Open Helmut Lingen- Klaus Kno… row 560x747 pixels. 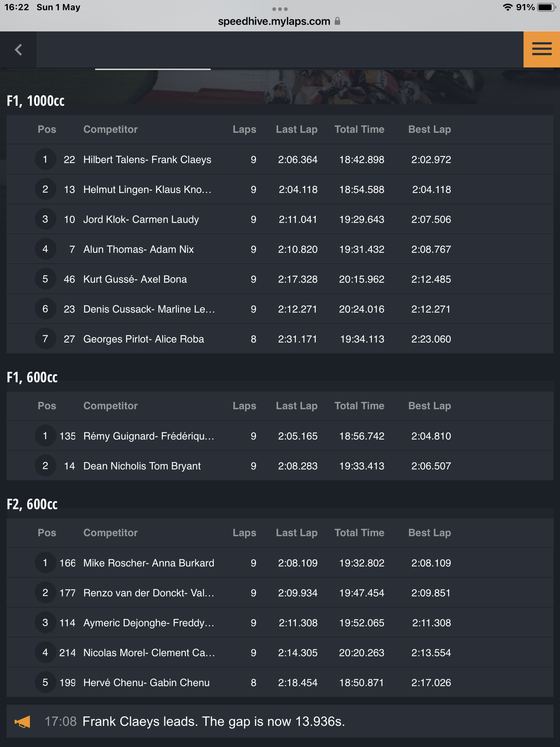pyautogui.click(x=280, y=189)
